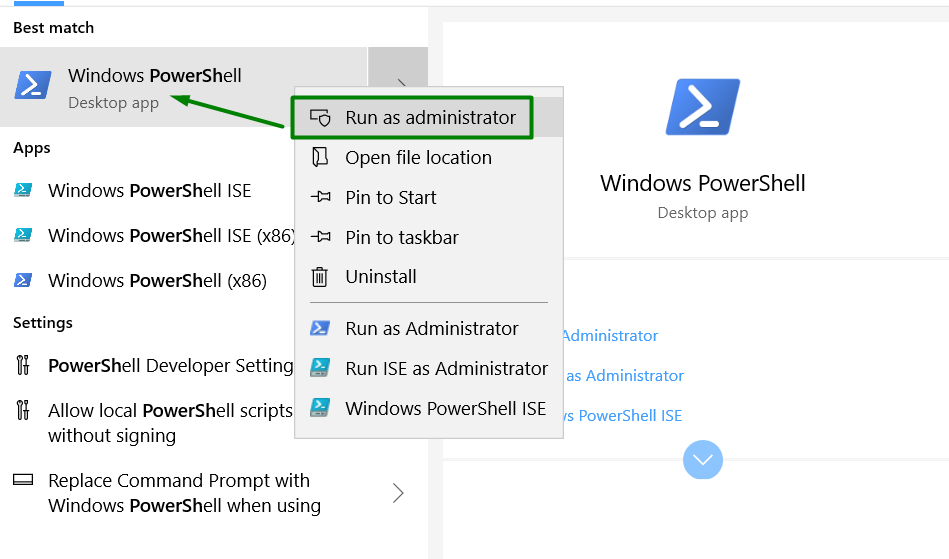Click the icon beside Run ISE as Administrator
The width and height of the screenshot is (949, 559).
point(320,368)
